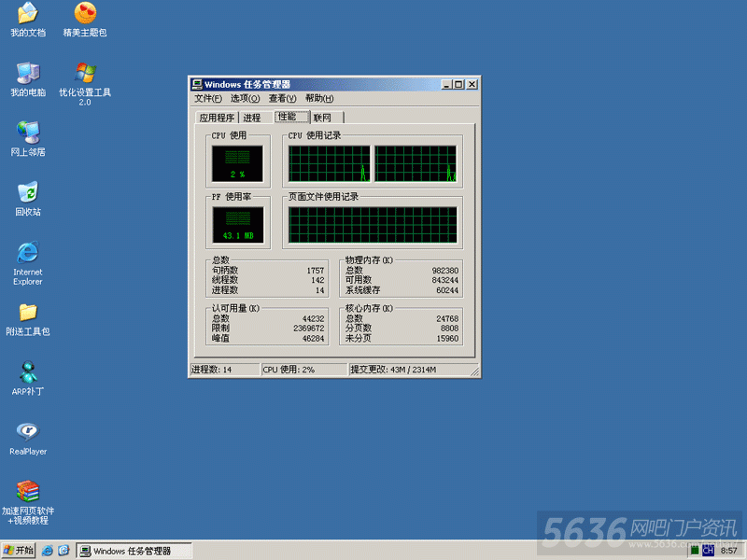Click 未分页 value 15960
747x560 pixels.
pos(447,339)
